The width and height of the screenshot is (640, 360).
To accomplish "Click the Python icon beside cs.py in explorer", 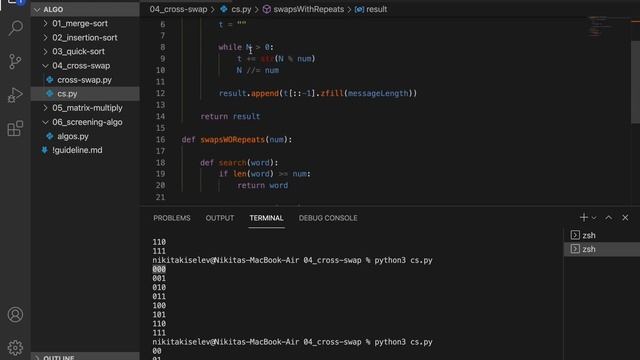I will coord(50,93).
